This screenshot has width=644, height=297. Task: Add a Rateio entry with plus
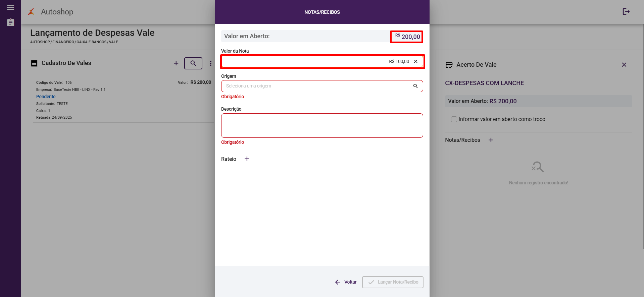tap(247, 159)
